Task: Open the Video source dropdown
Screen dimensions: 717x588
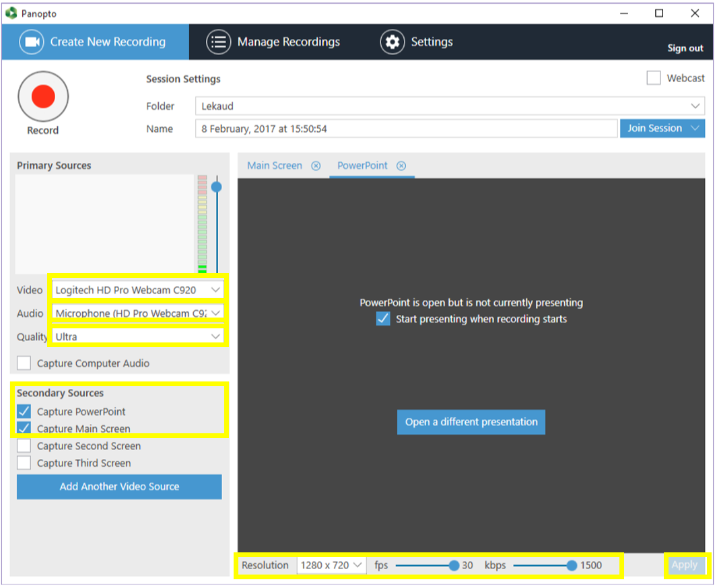Action: click(x=138, y=290)
